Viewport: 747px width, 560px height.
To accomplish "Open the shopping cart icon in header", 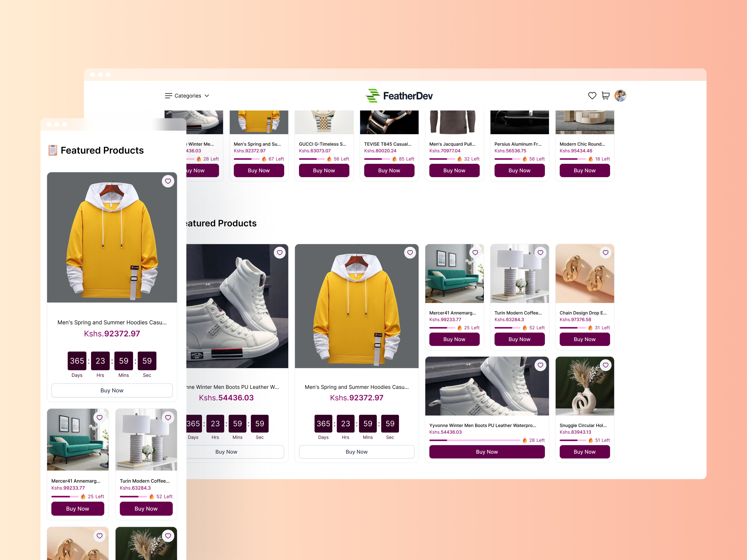I will pos(606,96).
